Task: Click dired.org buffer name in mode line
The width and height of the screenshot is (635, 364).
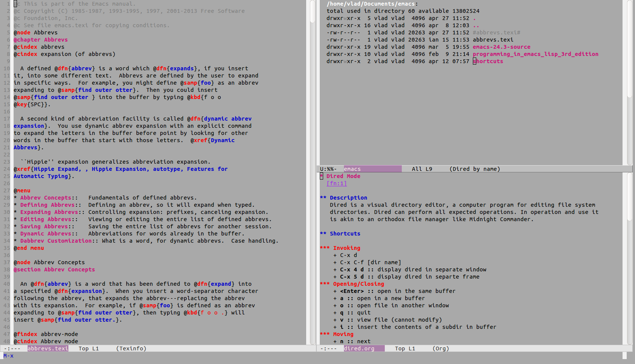Action: tap(359, 349)
